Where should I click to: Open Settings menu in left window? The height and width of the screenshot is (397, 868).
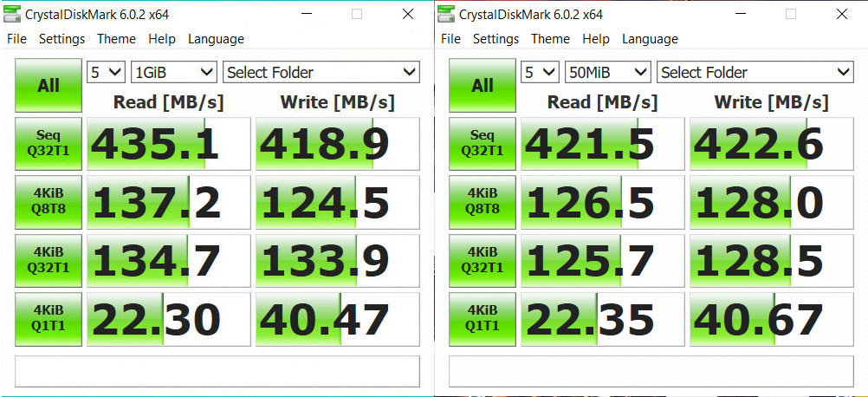pos(62,39)
